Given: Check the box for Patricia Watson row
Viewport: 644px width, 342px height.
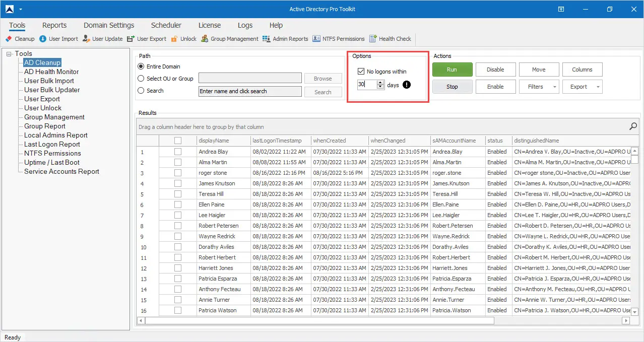Looking at the screenshot, I should [178, 310].
